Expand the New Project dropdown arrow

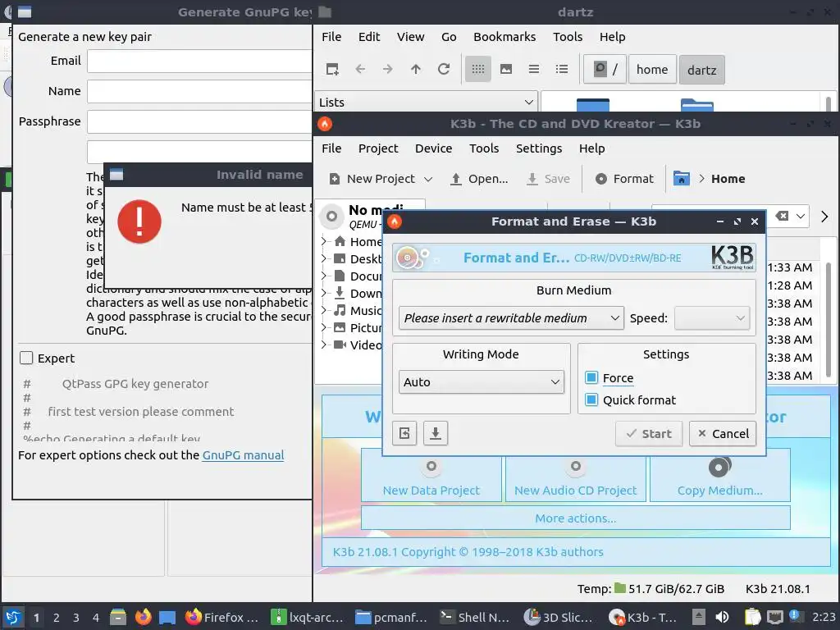coord(428,179)
